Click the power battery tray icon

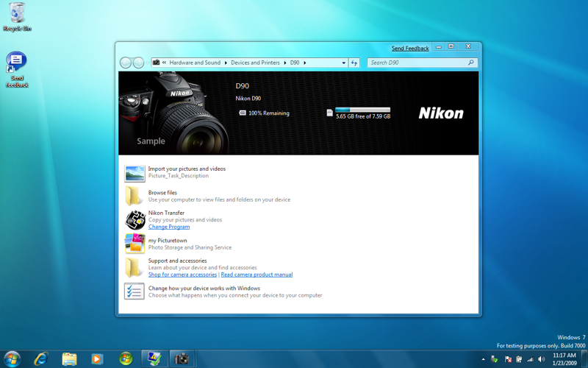[x=519, y=359]
